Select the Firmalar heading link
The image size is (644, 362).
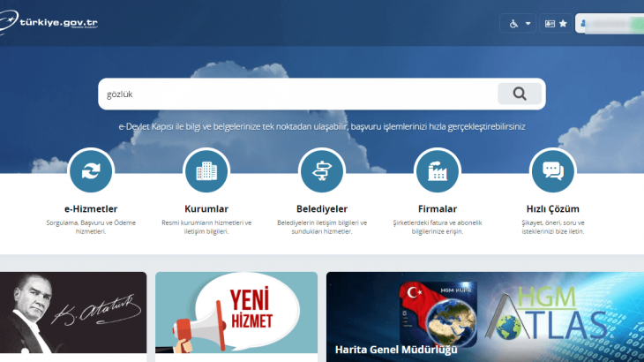pyautogui.click(x=437, y=209)
